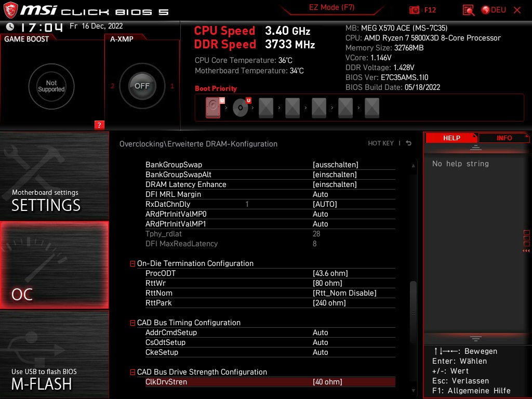Viewport: 532px width, 399px height.
Task: Collapse CAD Bus Timing Configuration section
Action: coord(132,323)
